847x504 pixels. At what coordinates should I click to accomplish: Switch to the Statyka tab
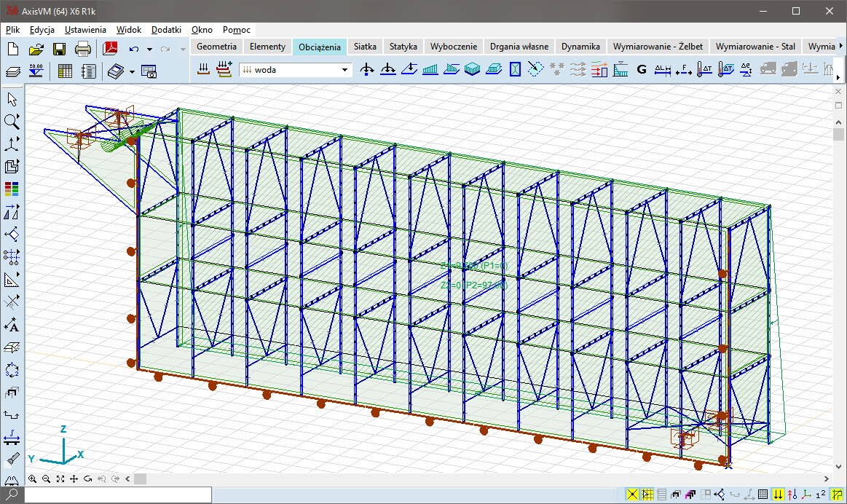(403, 46)
